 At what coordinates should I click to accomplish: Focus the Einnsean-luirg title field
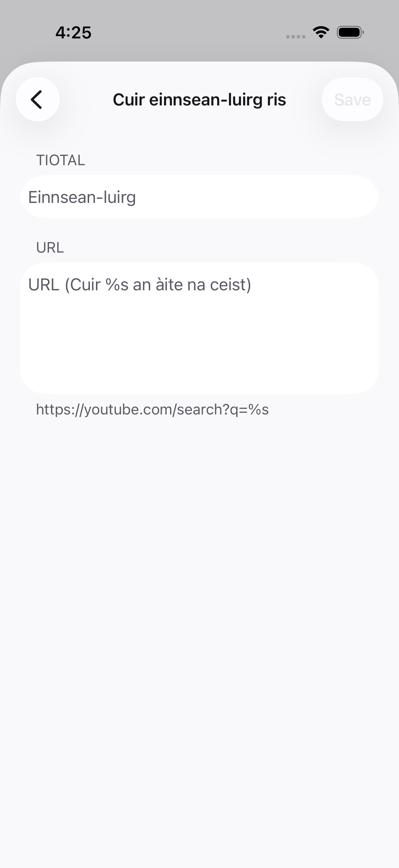[x=199, y=197]
